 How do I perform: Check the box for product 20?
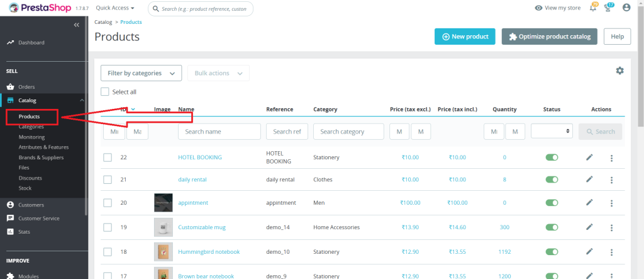108,202
